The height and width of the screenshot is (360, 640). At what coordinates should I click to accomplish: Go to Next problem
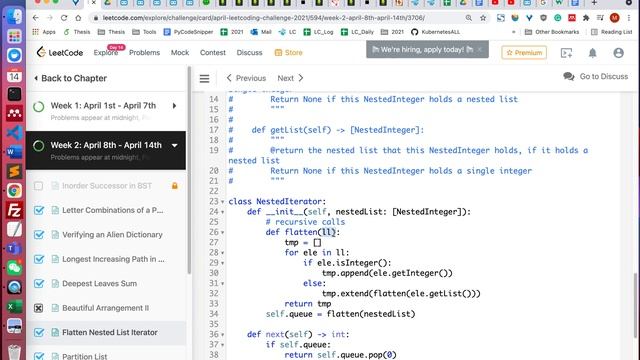point(291,78)
